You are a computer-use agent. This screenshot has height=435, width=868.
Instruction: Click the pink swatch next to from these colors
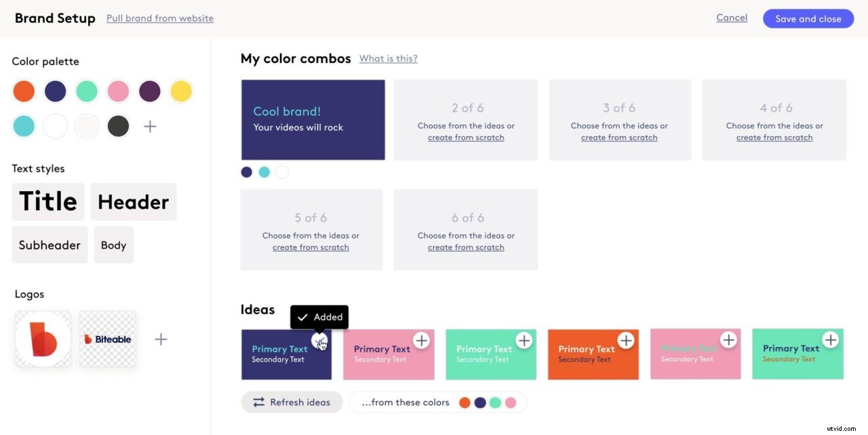coord(510,402)
